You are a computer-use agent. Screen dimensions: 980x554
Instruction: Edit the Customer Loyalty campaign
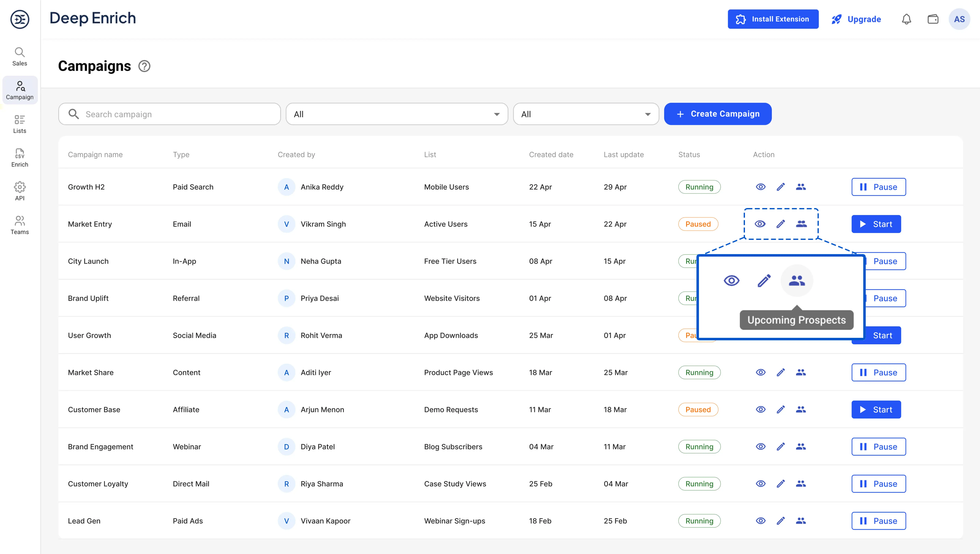coord(781,484)
